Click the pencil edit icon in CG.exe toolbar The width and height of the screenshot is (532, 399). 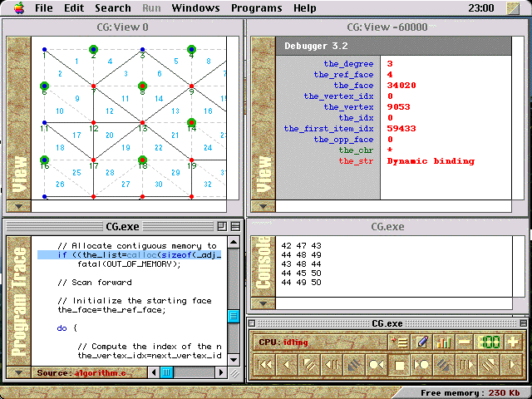(421, 342)
